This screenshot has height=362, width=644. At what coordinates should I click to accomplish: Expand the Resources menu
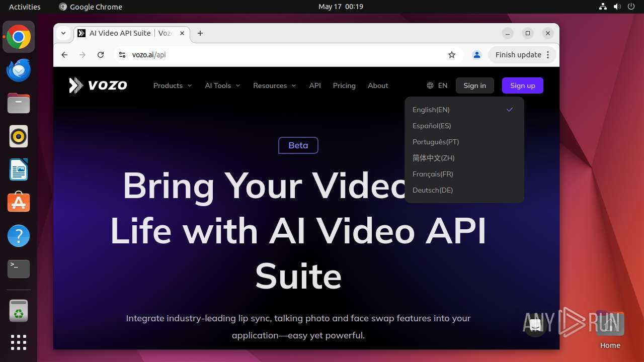click(275, 85)
